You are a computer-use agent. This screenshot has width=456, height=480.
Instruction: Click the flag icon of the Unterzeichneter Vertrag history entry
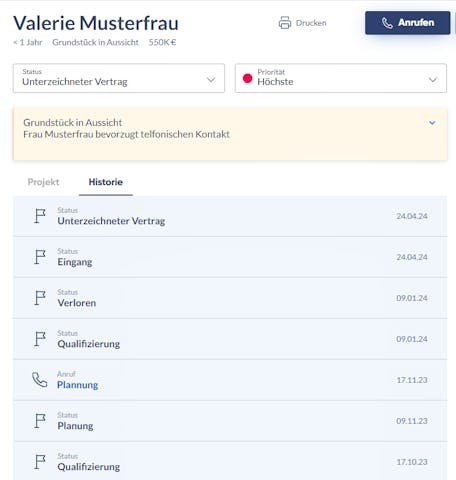pos(40,216)
